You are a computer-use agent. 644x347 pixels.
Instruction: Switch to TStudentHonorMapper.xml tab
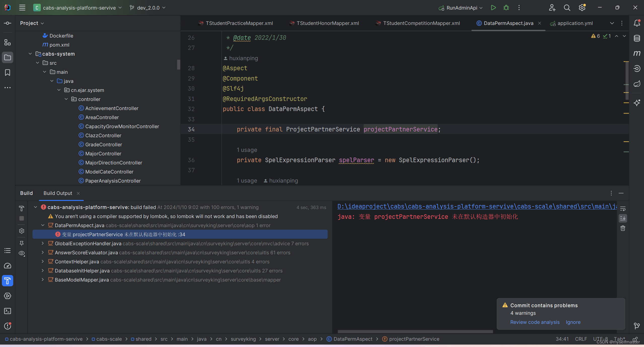(x=324, y=23)
